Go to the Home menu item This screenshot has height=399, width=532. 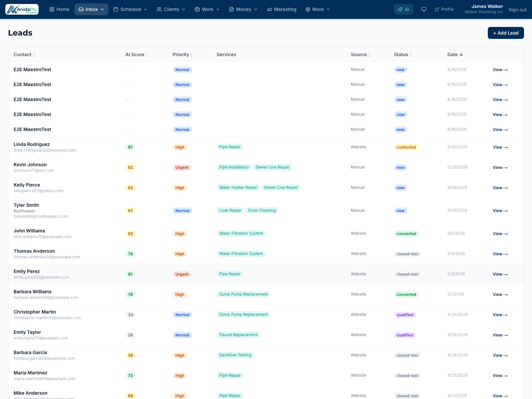point(60,9)
